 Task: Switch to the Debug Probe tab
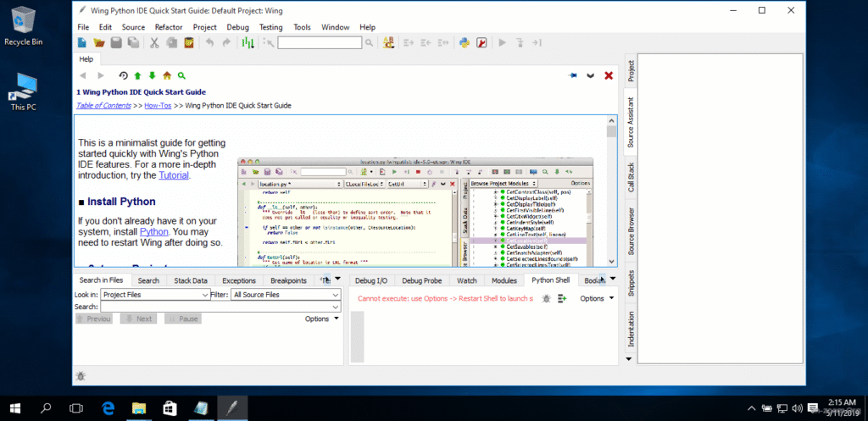pos(422,280)
